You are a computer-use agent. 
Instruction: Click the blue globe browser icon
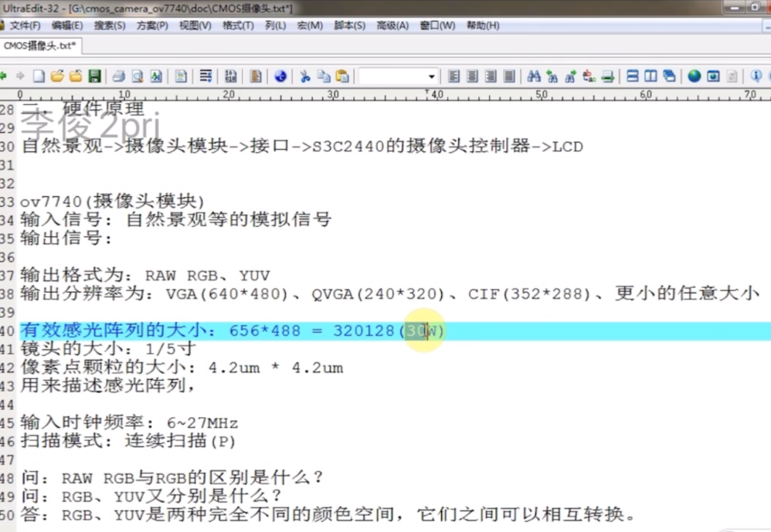pos(280,76)
